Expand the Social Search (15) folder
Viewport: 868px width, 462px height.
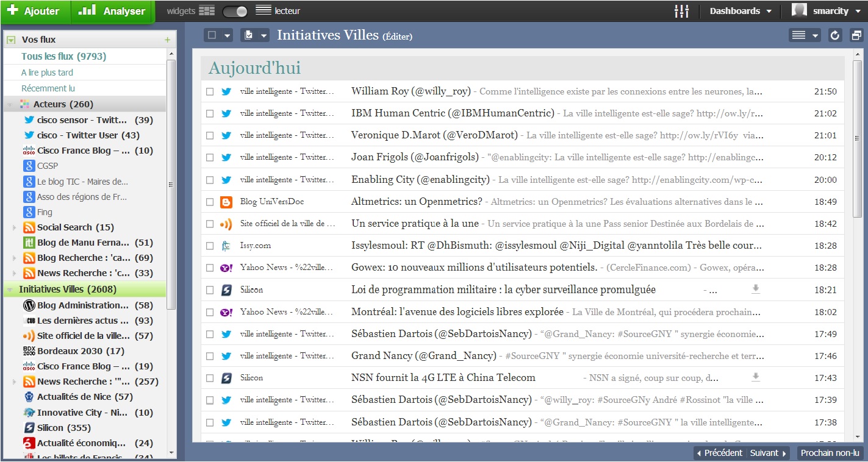tap(15, 227)
